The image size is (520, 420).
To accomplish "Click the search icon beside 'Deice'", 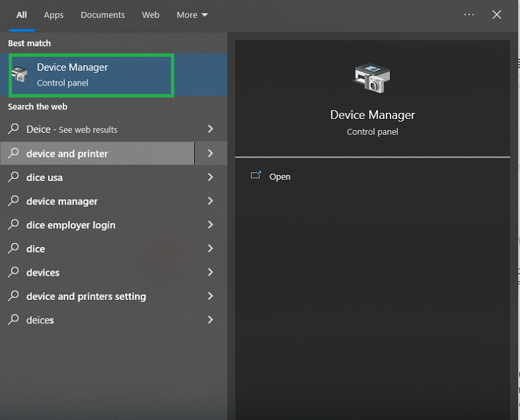I will (13, 129).
